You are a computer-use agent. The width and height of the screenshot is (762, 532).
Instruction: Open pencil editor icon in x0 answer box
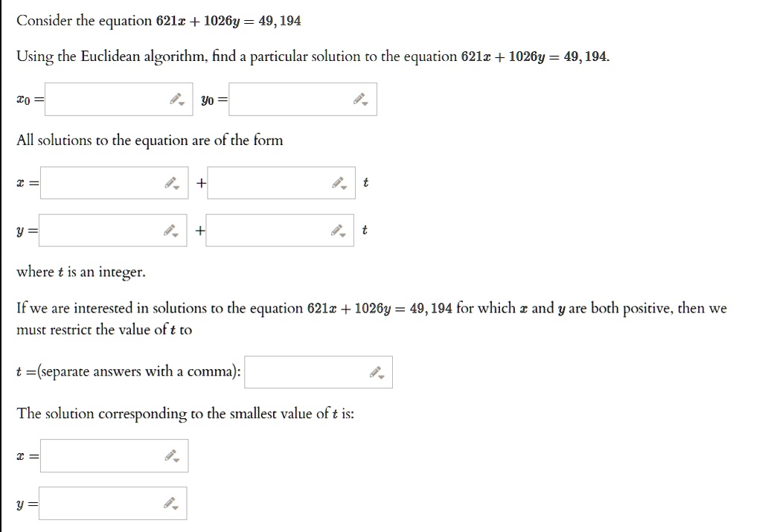177,100
